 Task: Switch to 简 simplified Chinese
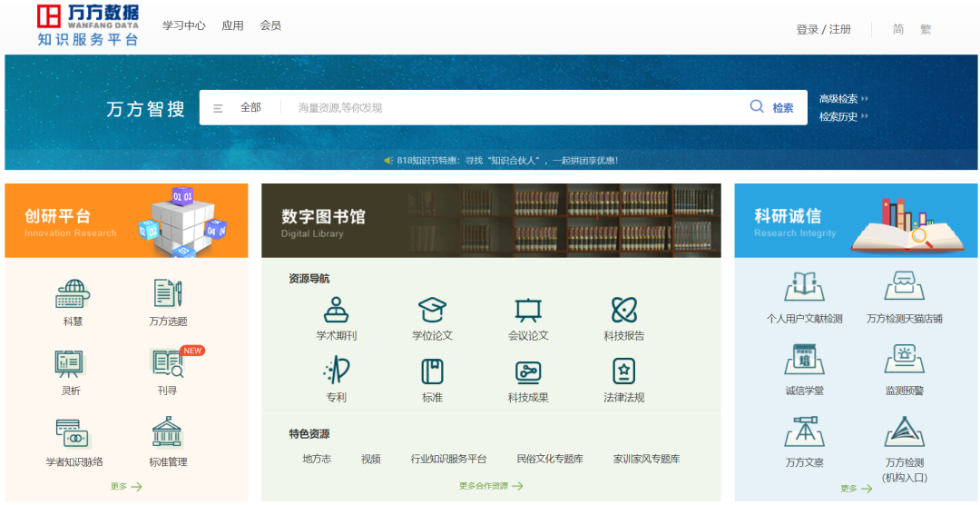click(898, 29)
